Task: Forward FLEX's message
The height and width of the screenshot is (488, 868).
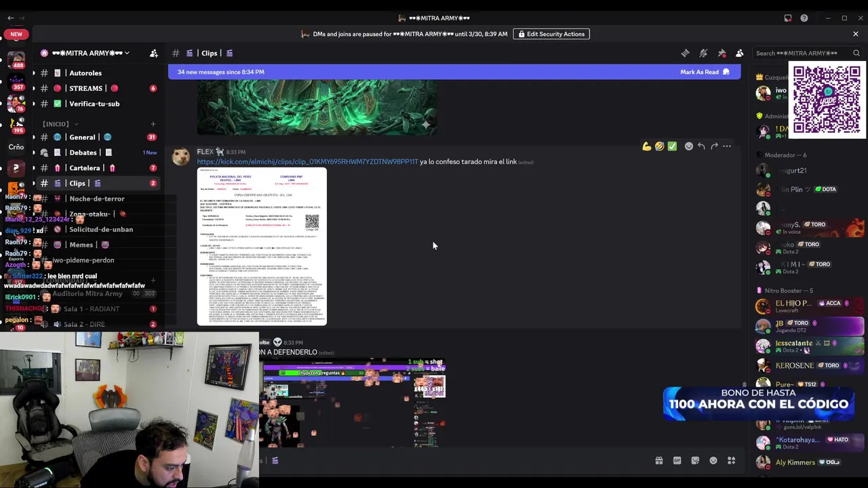Action: 714,146
